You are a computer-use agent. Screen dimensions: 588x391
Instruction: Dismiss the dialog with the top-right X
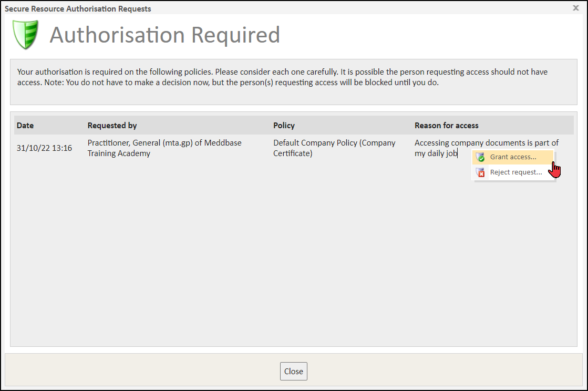(576, 8)
